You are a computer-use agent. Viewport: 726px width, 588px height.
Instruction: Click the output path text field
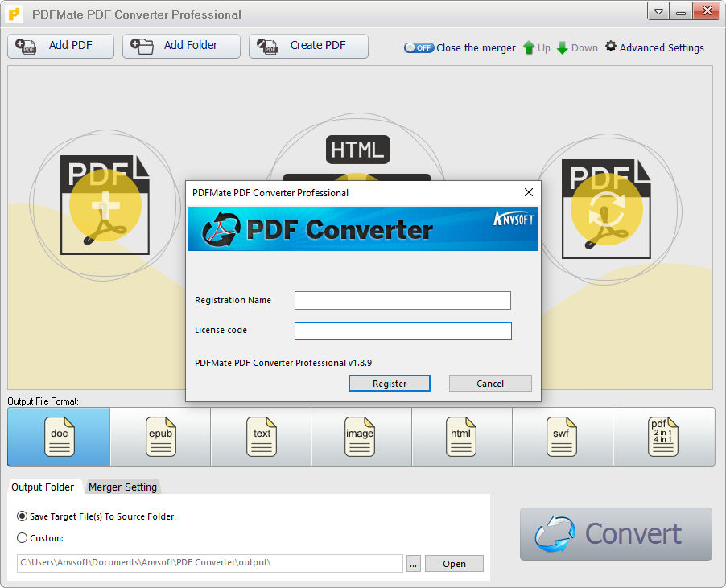tap(210, 563)
